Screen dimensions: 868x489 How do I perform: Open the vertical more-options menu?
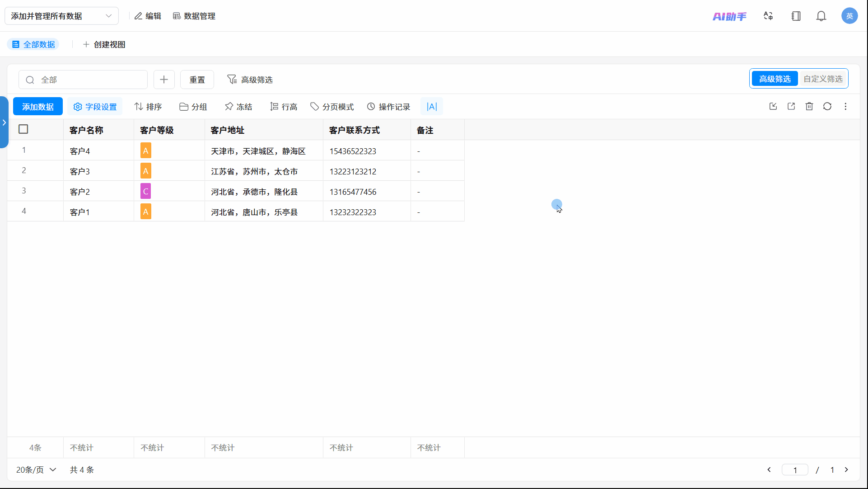click(x=845, y=106)
